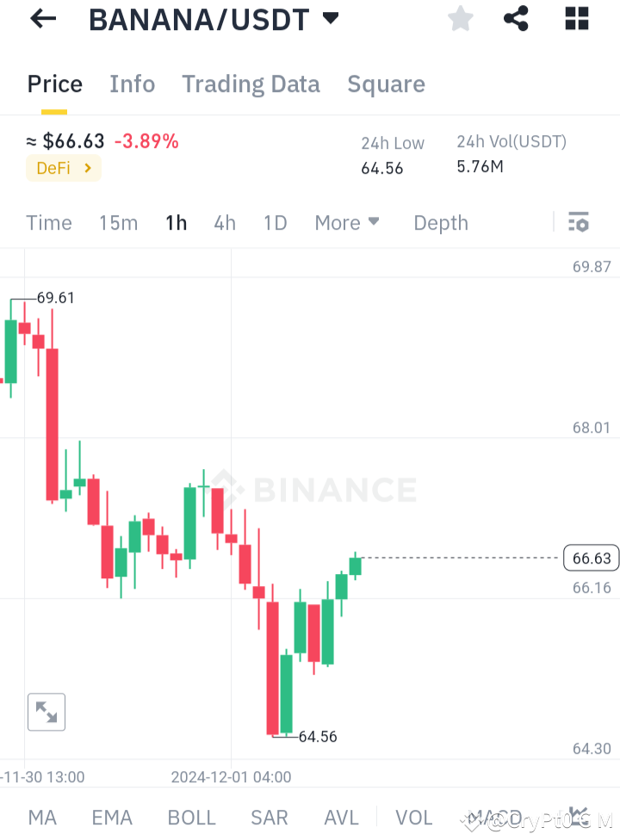Apply Bollinger Bands with BOLL

coord(191,817)
